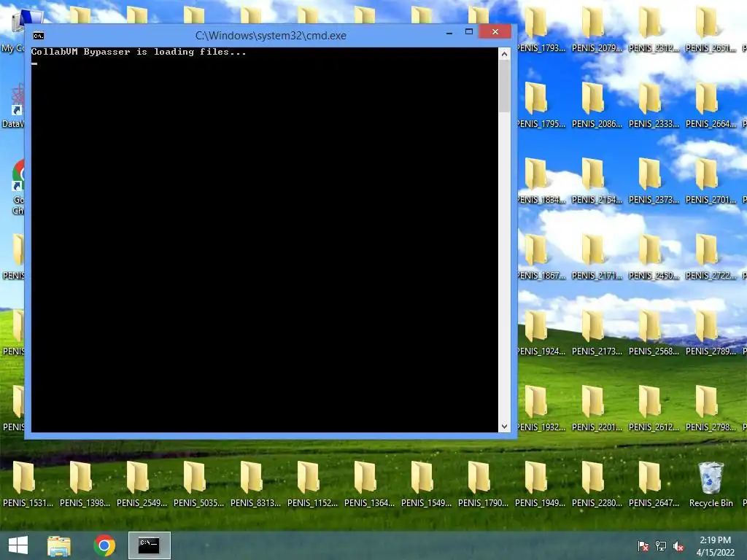Select the PENIS_2201... folder

597,408
